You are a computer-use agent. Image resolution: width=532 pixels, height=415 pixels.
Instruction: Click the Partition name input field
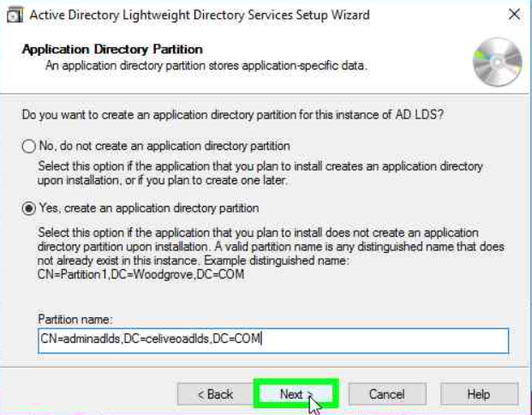click(x=273, y=340)
